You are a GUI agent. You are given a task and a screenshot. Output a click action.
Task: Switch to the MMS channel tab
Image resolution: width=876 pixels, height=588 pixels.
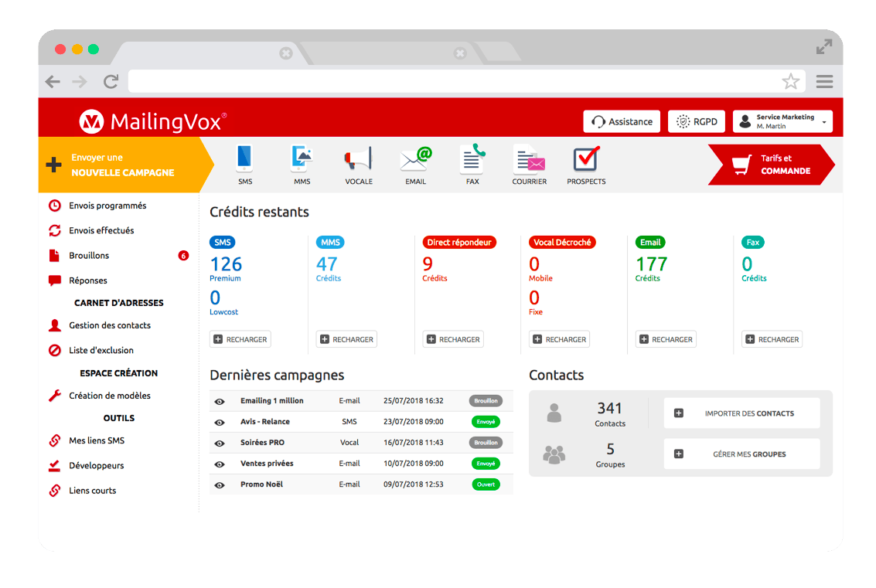pos(302,160)
